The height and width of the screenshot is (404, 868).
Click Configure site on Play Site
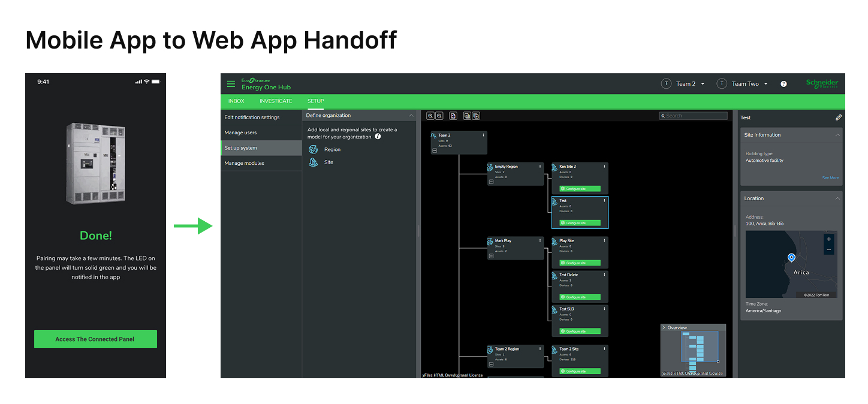[x=580, y=263]
